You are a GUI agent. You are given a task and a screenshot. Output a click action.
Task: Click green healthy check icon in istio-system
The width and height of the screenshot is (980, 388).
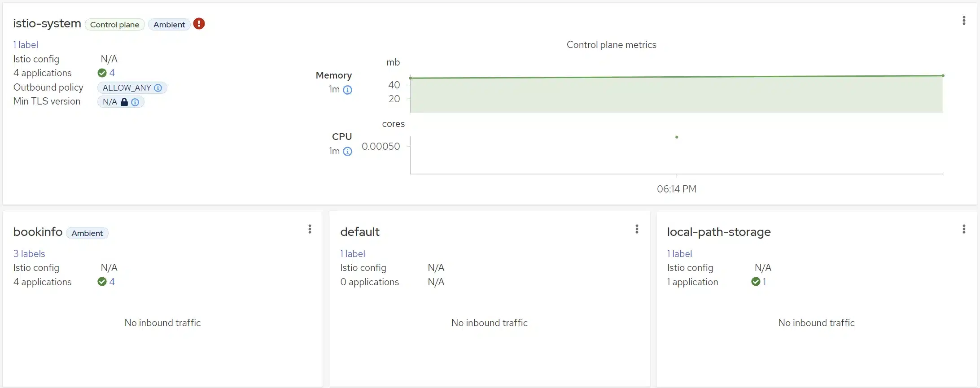102,73
